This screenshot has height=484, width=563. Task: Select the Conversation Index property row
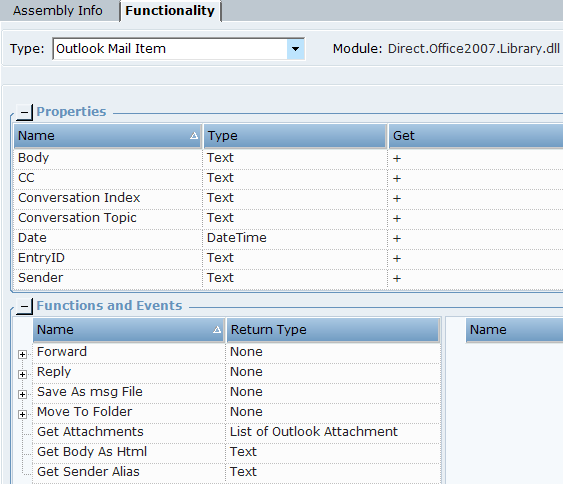pos(288,198)
